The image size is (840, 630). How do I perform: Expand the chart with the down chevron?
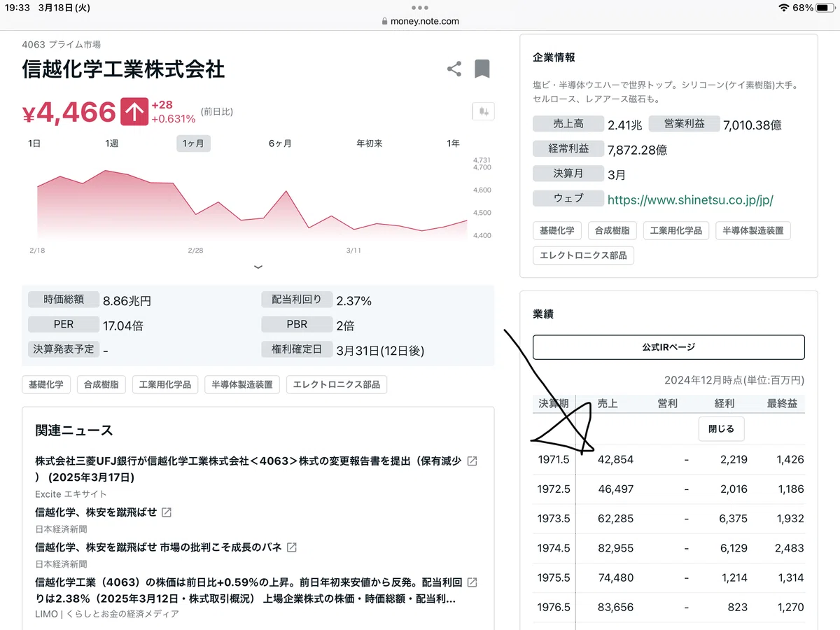[258, 267]
